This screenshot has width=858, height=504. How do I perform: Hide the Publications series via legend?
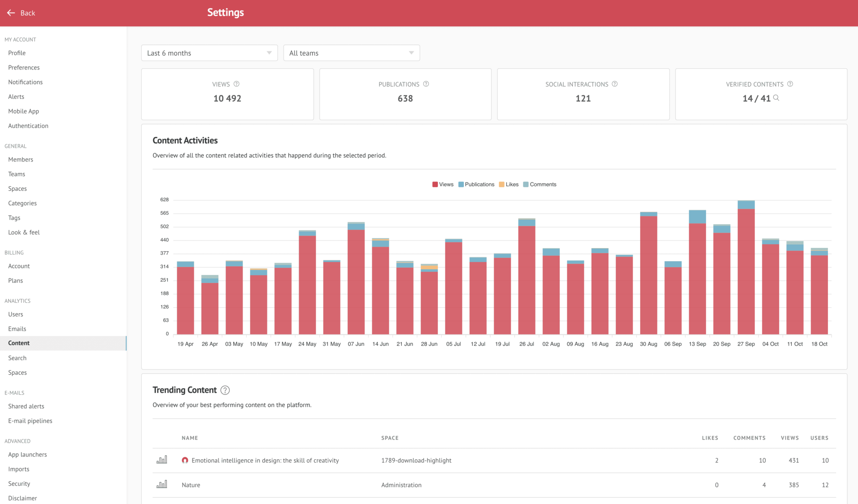point(476,184)
